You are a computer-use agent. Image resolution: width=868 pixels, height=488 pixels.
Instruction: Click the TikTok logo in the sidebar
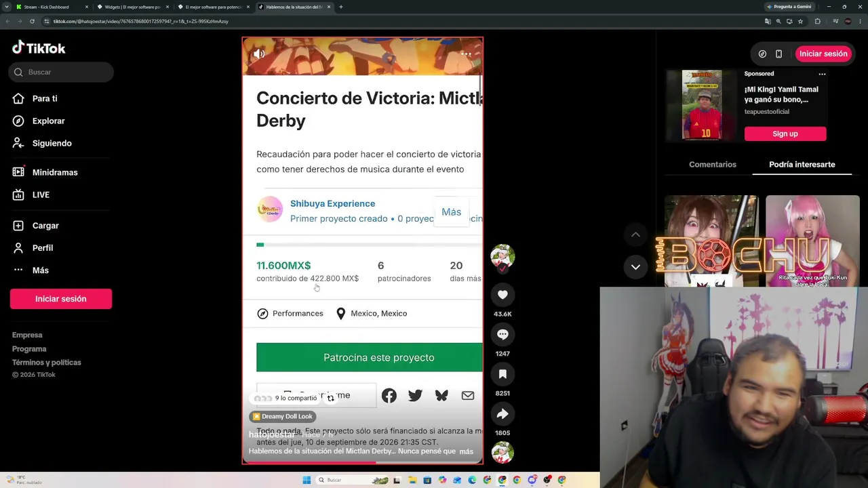39,48
